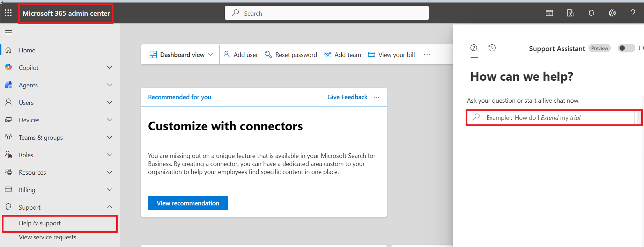This screenshot has height=247, width=644.
Task: Click the top Search box
Action: [327, 13]
